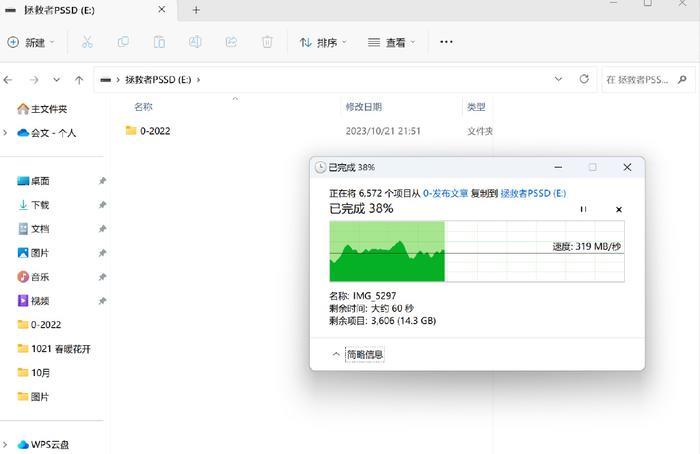This screenshot has height=454, width=700.
Task: Click the refresh icon beside address bar
Action: tap(584, 79)
